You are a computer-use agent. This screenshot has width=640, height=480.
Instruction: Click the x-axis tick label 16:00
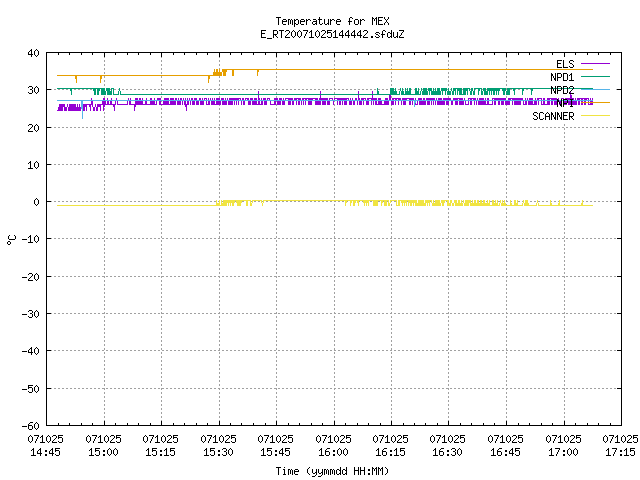(333, 452)
